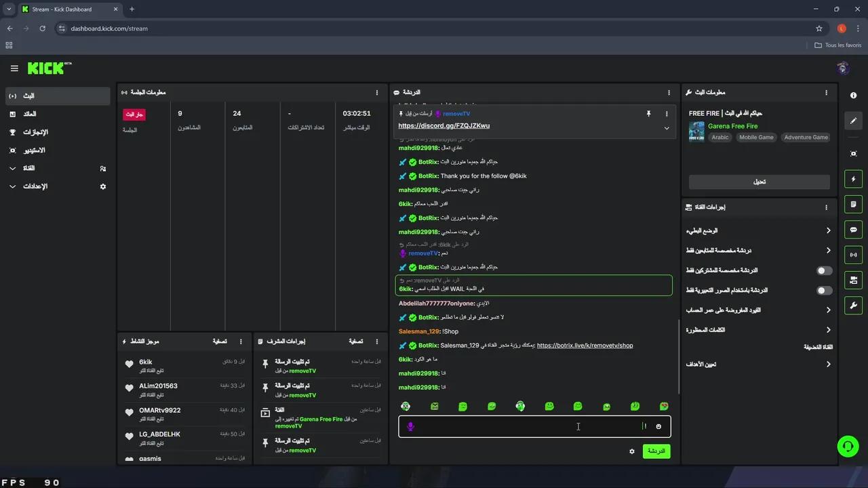Open the Chrome tab search dropdown
Image resolution: width=868 pixels, height=488 pixels.
coord(9,9)
